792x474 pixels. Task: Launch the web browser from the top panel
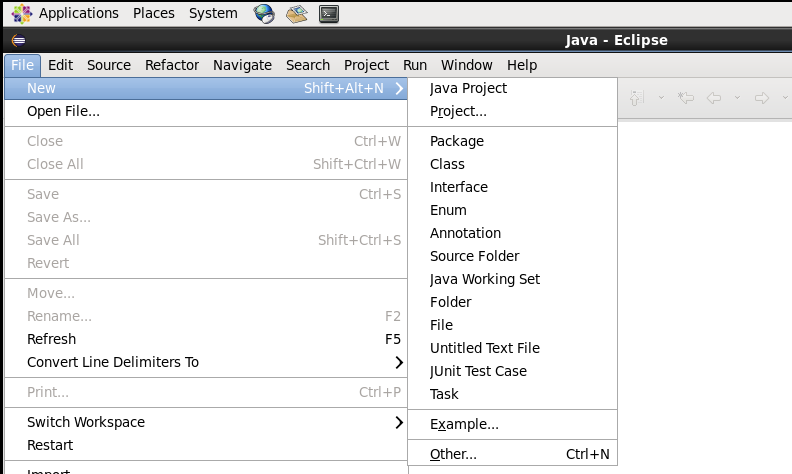tap(264, 14)
